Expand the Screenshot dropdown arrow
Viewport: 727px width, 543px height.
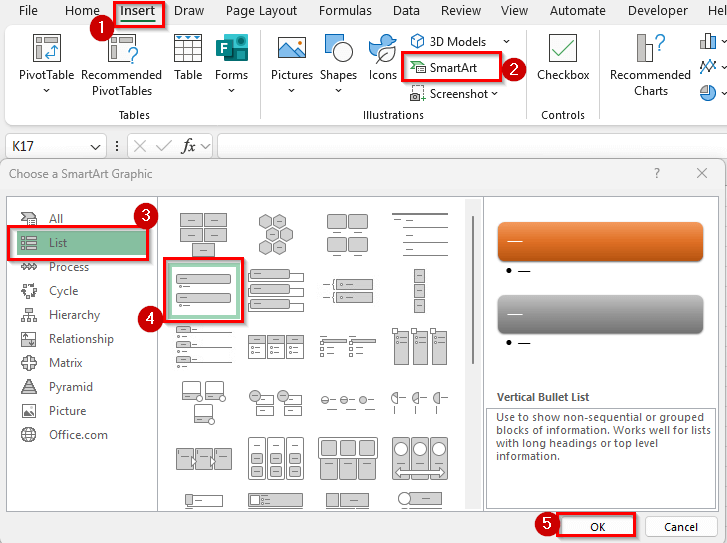(495, 94)
